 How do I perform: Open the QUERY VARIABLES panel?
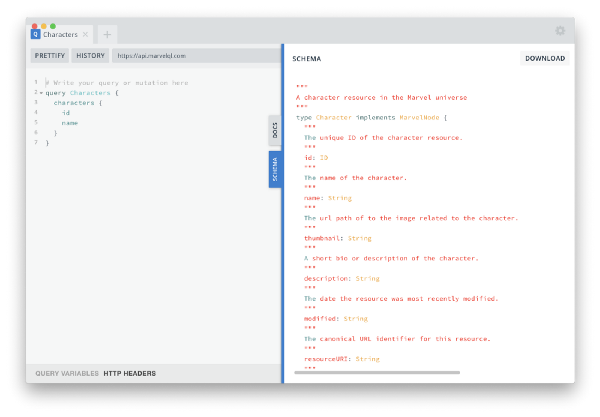click(x=67, y=373)
